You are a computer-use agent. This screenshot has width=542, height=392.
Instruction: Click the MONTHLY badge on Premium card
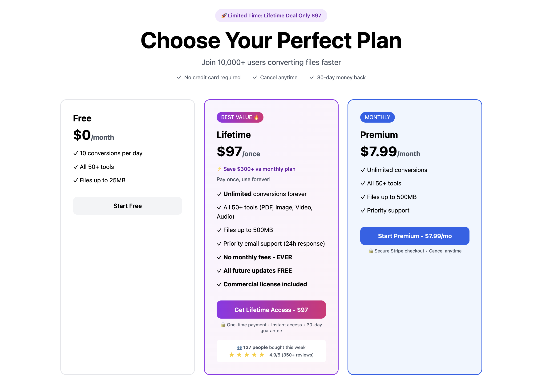pos(377,117)
